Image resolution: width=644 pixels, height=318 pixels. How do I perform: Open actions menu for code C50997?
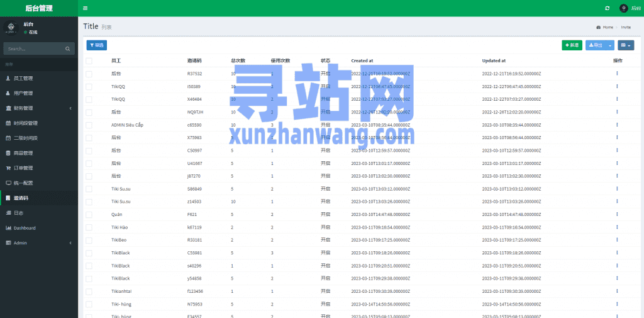tap(617, 150)
